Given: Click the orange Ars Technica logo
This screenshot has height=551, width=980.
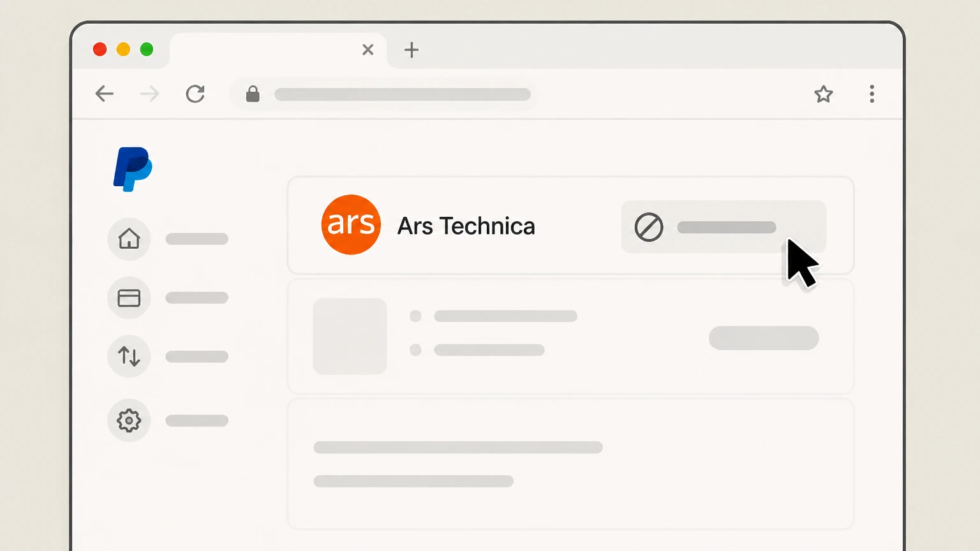Looking at the screenshot, I should (x=351, y=224).
